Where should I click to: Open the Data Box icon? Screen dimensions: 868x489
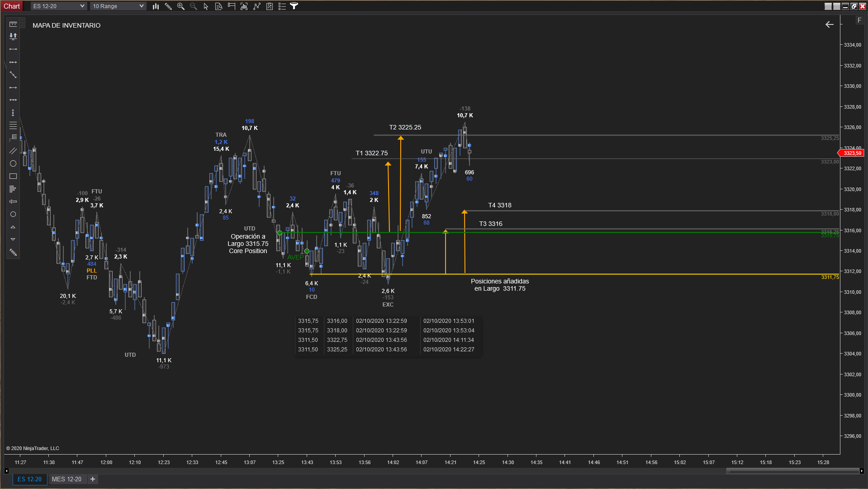(x=219, y=6)
